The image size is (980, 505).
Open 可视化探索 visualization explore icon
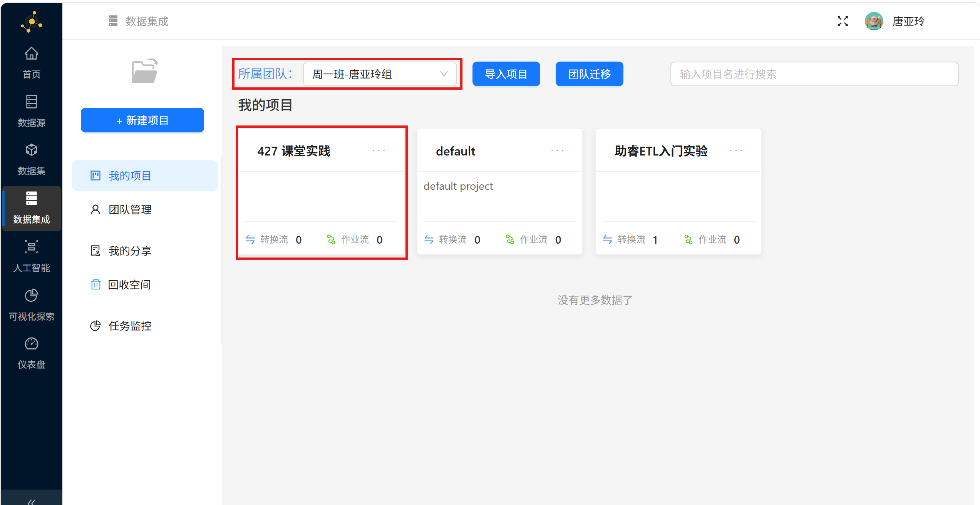[32, 296]
